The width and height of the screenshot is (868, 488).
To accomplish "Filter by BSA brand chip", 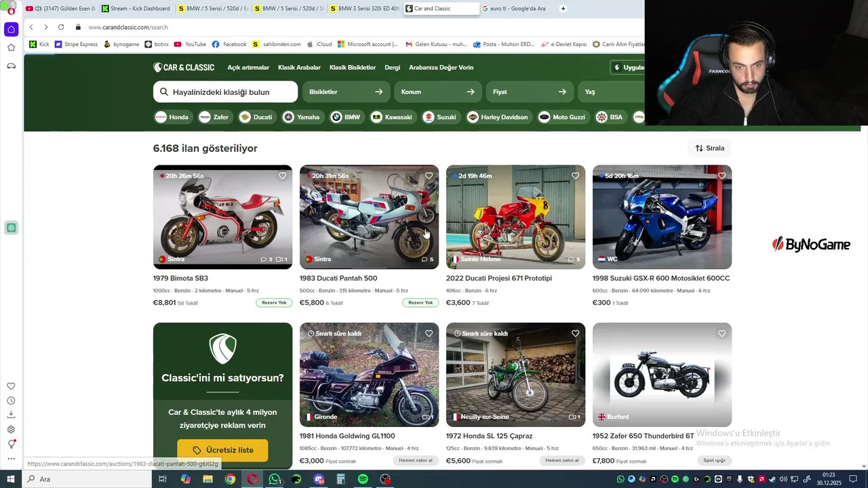I will tap(610, 117).
